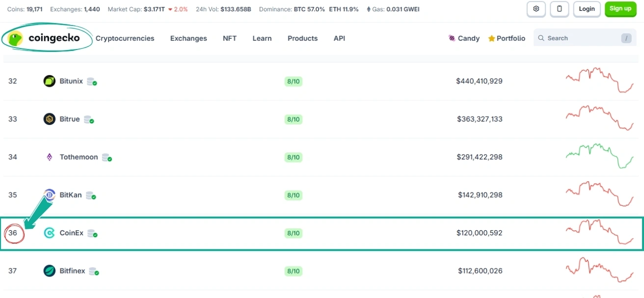The height and width of the screenshot is (298, 644).
Task: Open the Products menu
Action: [302, 38]
